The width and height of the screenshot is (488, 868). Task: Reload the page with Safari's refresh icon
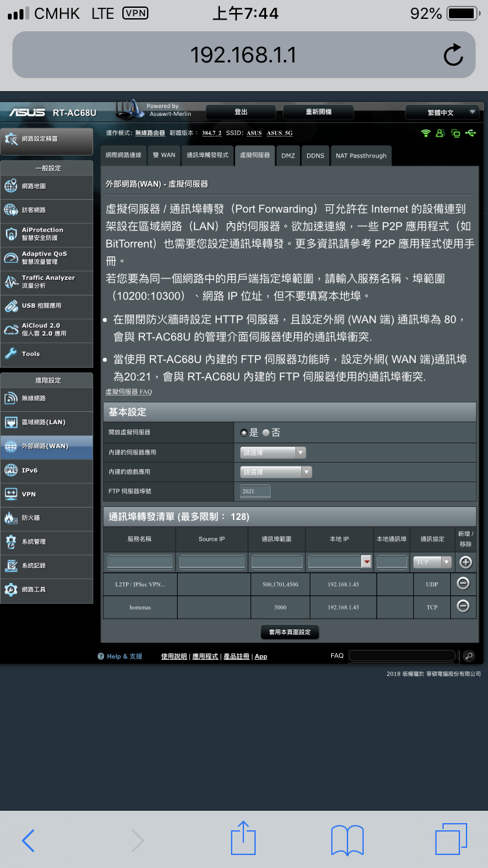point(453,55)
